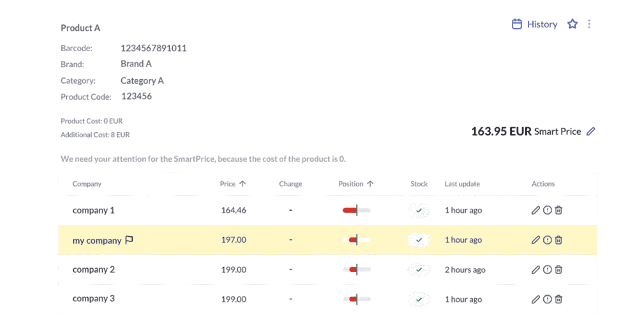Favorite Product A using the star icon
The width and height of the screenshot is (644, 315).
click(x=572, y=24)
